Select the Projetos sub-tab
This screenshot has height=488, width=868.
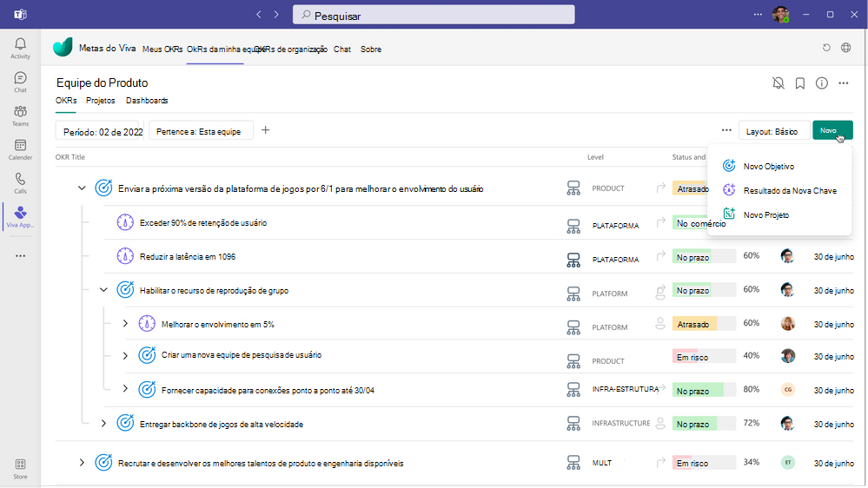click(100, 101)
